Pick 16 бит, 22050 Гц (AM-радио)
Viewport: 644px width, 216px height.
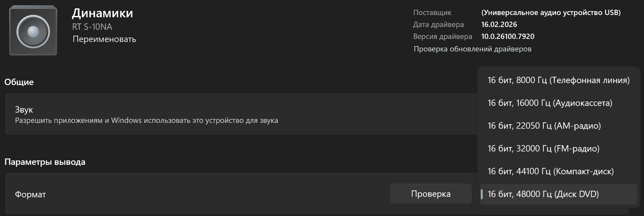click(544, 126)
